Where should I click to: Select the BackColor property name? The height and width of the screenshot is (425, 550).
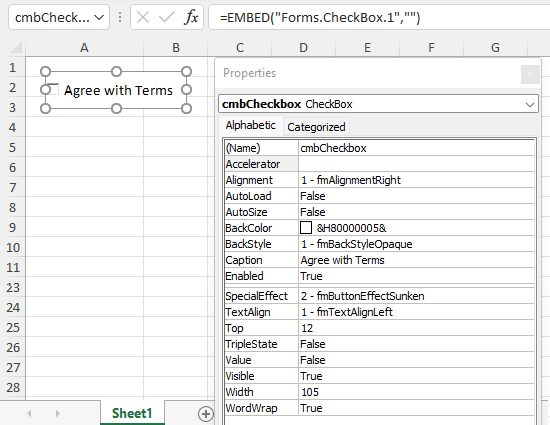261,228
